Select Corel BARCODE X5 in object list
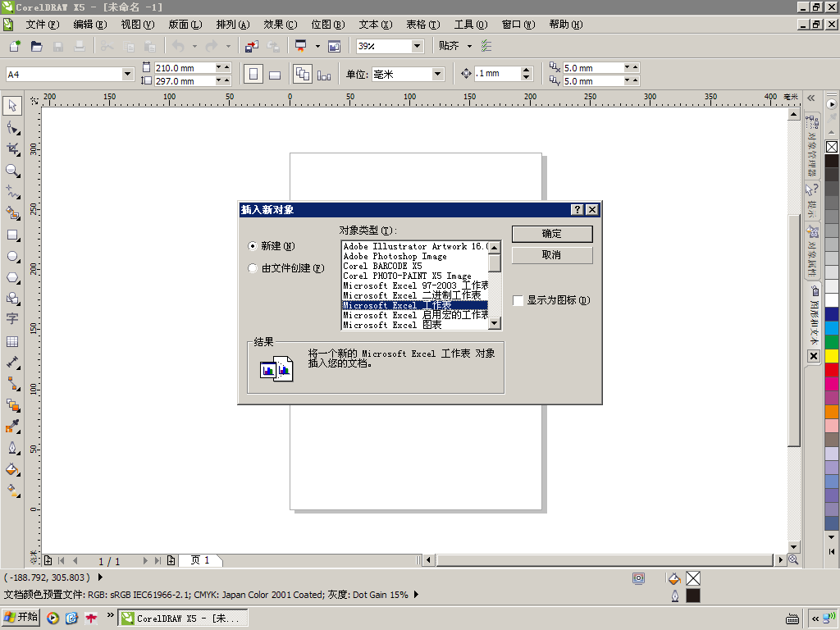840x630 pixels. point(415,267)
